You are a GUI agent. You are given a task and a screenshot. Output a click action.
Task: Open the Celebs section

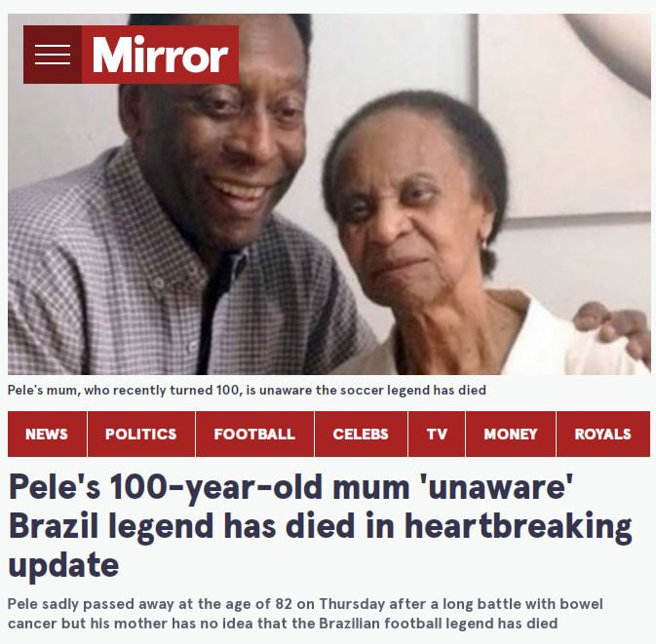[361, 435]
